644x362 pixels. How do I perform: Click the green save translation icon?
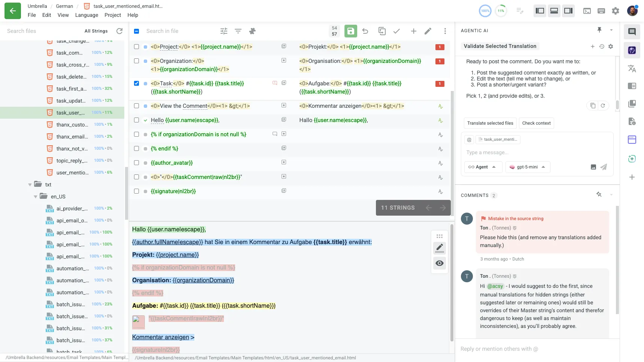[350, 31]
